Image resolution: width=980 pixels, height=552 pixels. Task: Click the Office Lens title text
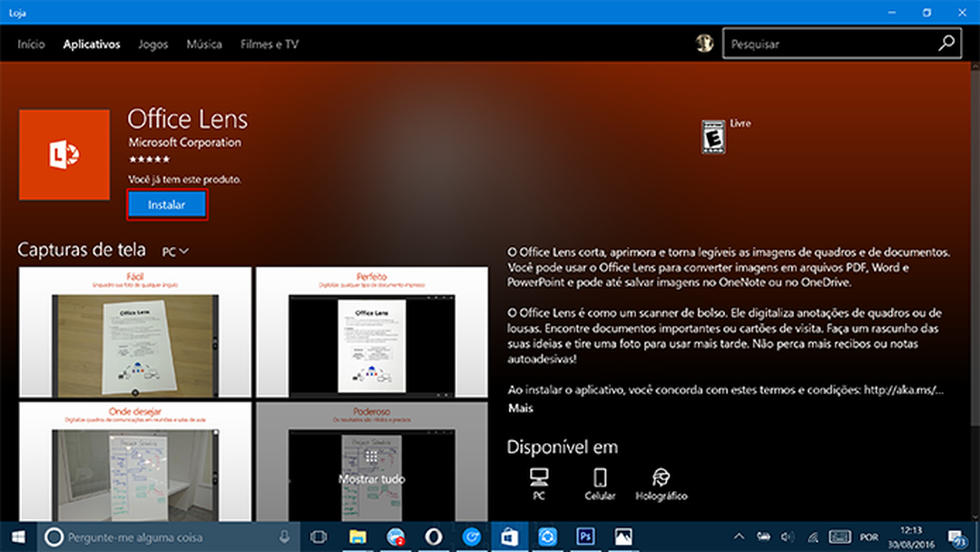pos(188,119)
